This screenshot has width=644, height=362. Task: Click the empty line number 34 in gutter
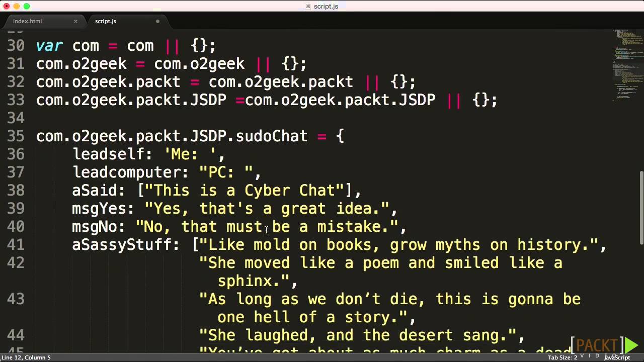pos(16,118)
